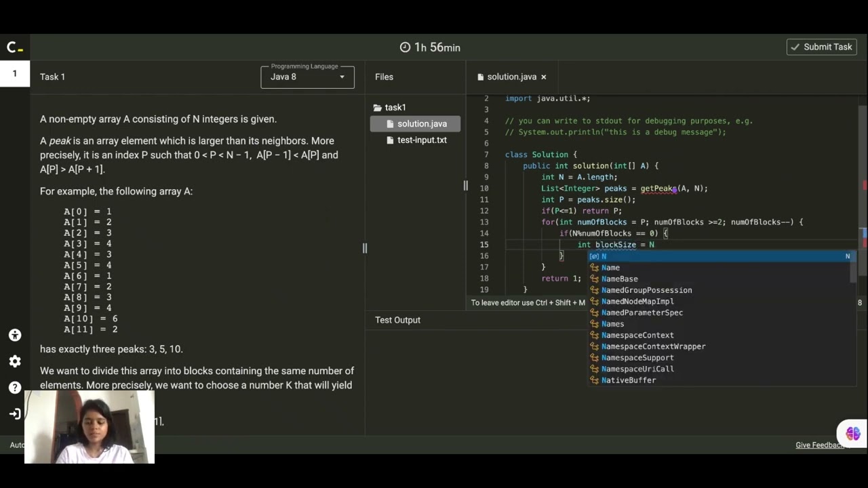The image size is (868, 488).
Task: Select the NamespaceContextWrapper autocomplete suggestion
Action: [720, 346]
